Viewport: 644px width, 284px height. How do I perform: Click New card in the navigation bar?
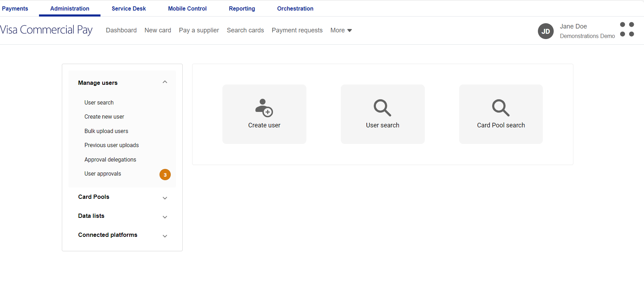(158, 30)
